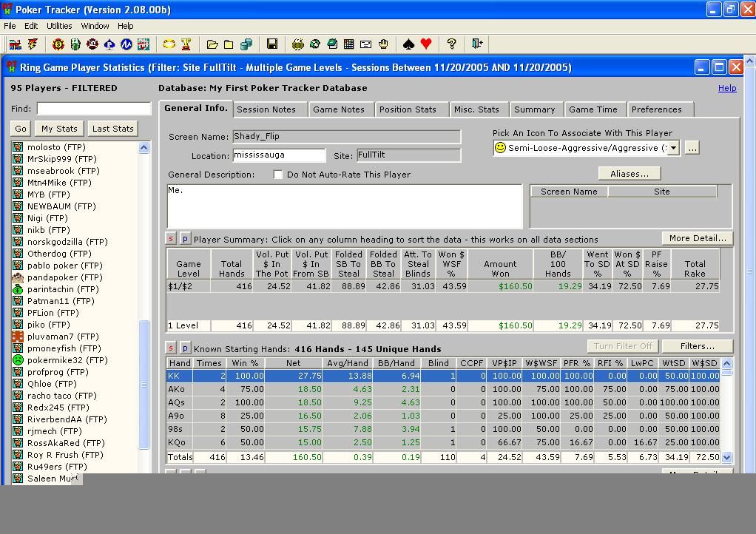The width and height of the screenshot is (756, 534).
Task: Click the closed yellow folder toolbar icon
Action: tap(229, 44)
